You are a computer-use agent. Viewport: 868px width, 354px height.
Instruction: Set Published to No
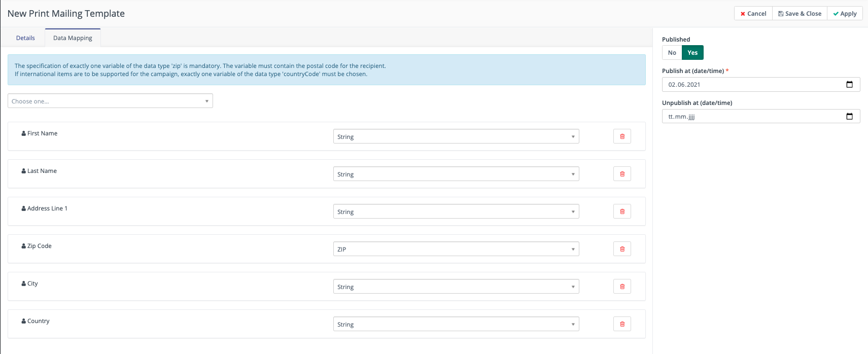[x=672, y=53]
